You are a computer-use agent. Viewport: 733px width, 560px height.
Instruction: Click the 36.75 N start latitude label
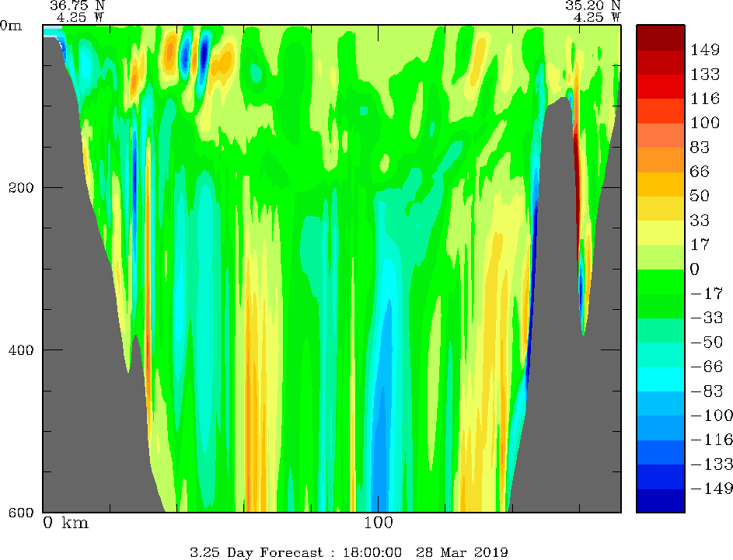pos(78,5)
